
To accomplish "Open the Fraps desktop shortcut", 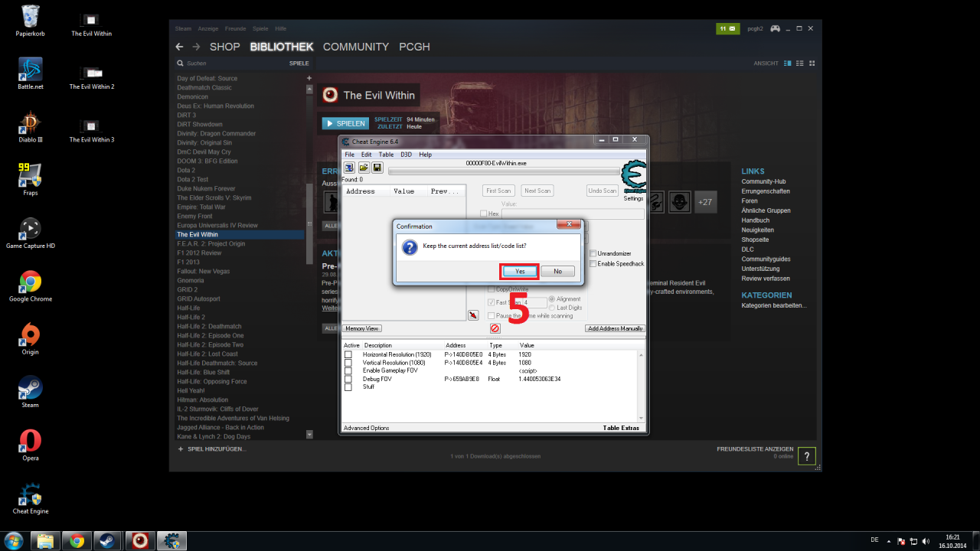I will 30,180.
